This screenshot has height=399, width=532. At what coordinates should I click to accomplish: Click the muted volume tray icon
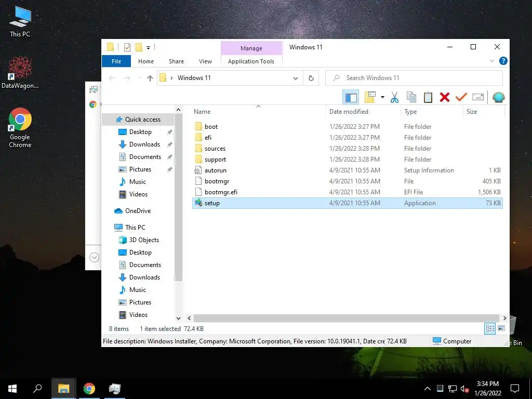point(464,389)
